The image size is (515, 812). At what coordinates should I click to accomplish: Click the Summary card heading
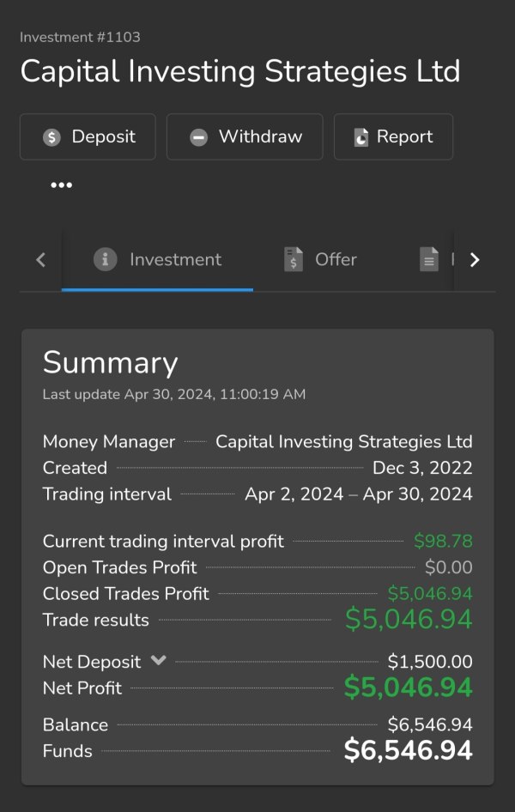[x=110, y=363]
